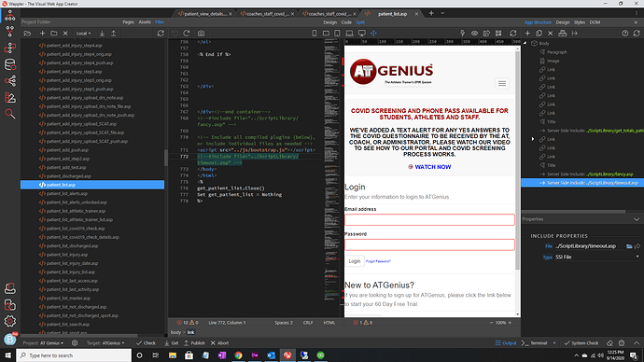Screen dimensions: 644x362
Task: Toggle the Output panel
Action: (x=506, y=342)
